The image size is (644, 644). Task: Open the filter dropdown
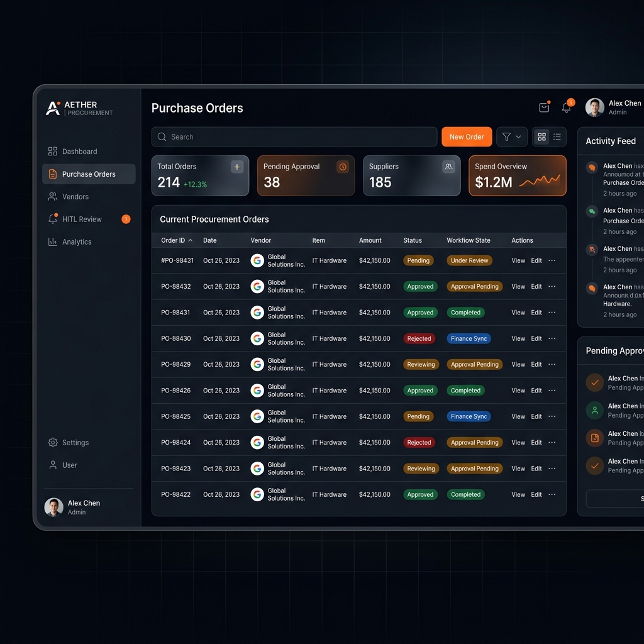512,136
